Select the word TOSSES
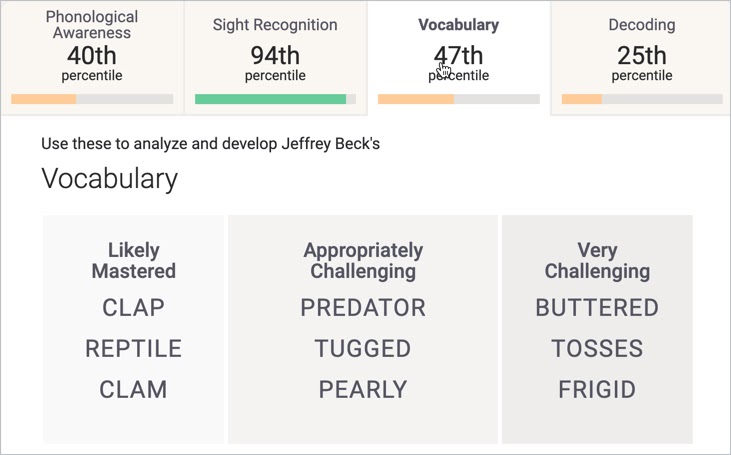Image resolution: width=731 pixels, height=455 pixels. 597,349
